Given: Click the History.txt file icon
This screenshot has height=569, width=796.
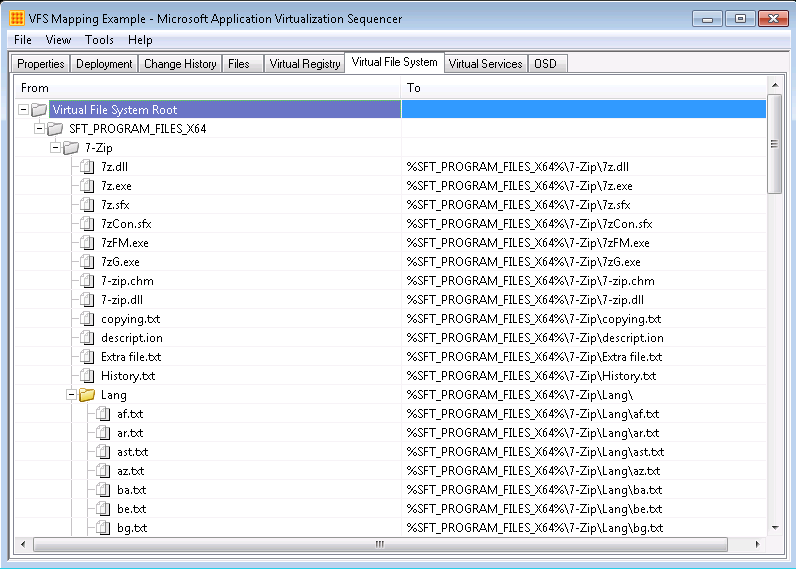Looking at the screenshot, I should [x=87, y=376].
